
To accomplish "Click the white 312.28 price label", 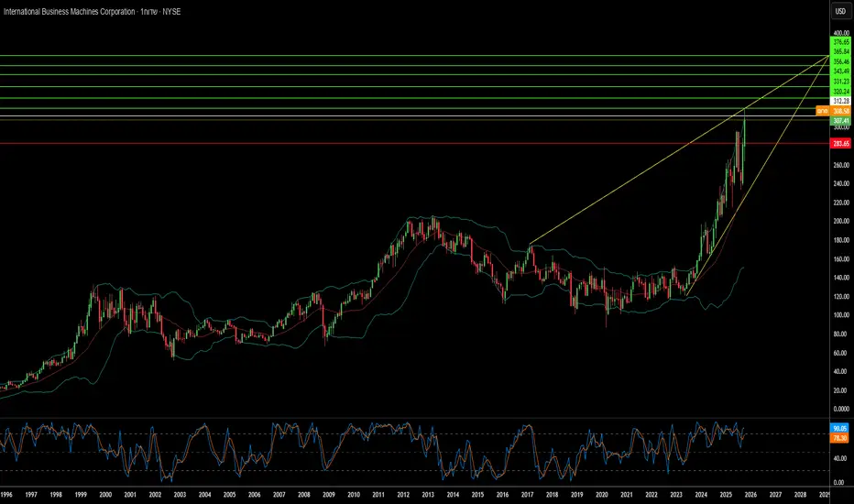I will (840, 101).
